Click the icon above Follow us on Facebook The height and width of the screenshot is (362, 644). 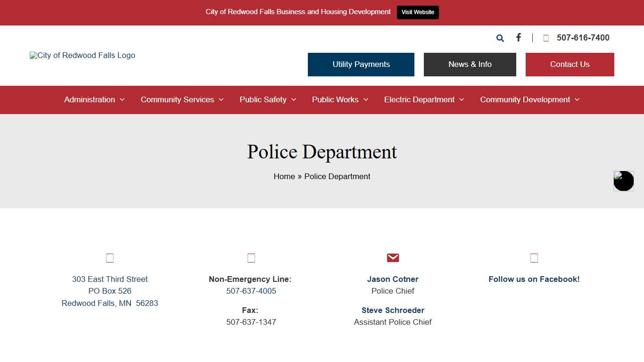tap(534, 258)
